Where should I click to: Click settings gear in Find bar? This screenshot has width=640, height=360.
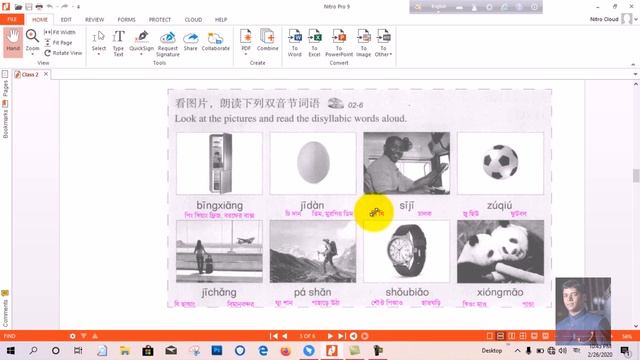[73, 336]
